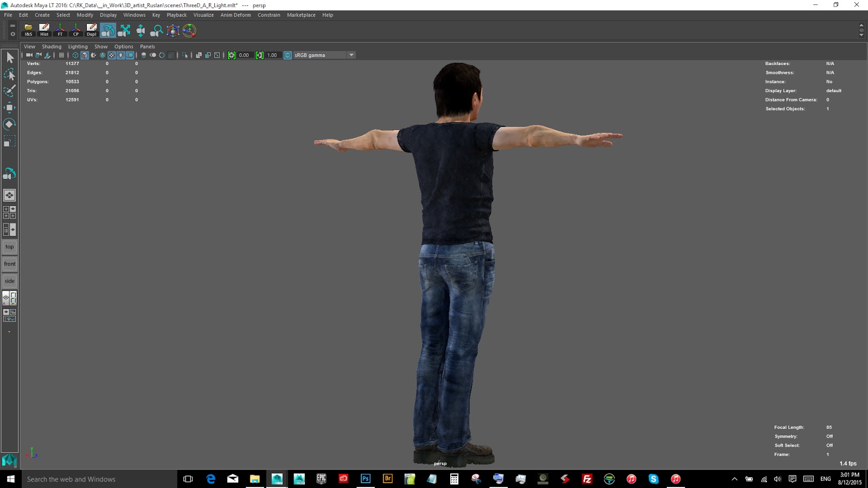Screen dimensions: 868x488
Task: Toggle Isolate Select in panel toolbar
Action: [185, 55]
